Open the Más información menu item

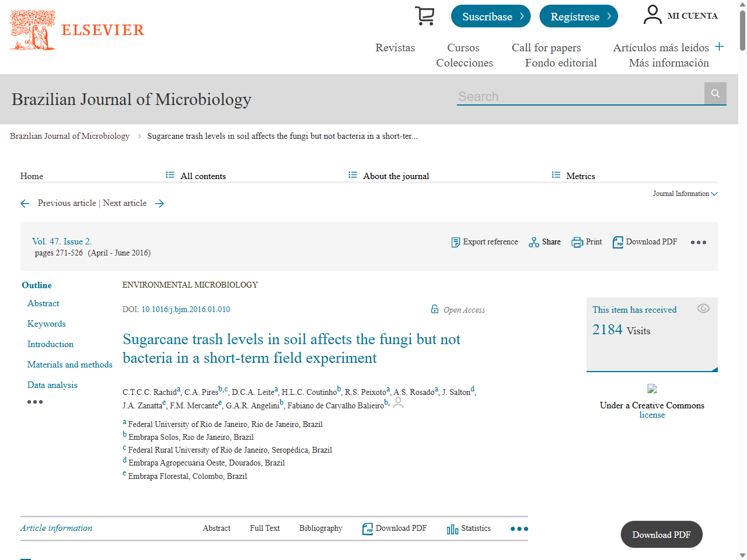coord(669,63)
